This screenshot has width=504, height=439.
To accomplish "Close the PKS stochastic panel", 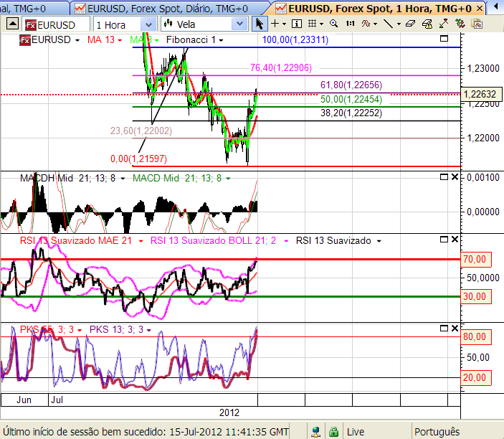I will (454, 329).
